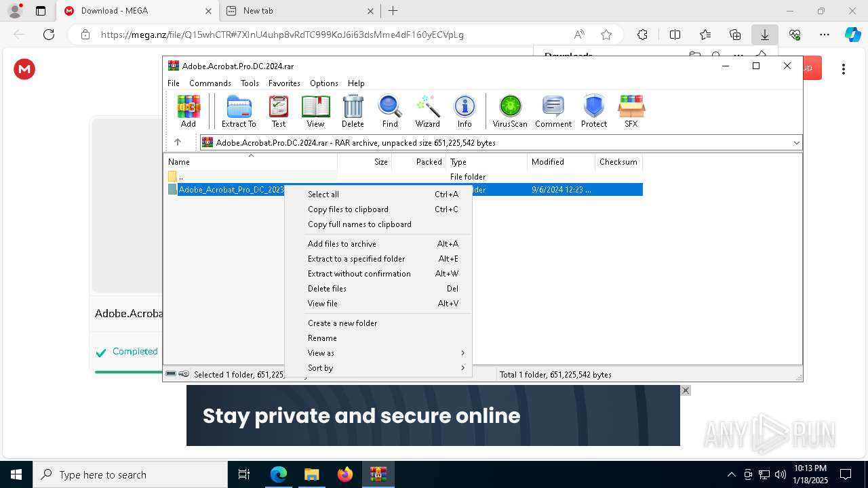Open the archive Info icon
The image size is (868, 488).
pyautogui.click(x=465, y=111)
